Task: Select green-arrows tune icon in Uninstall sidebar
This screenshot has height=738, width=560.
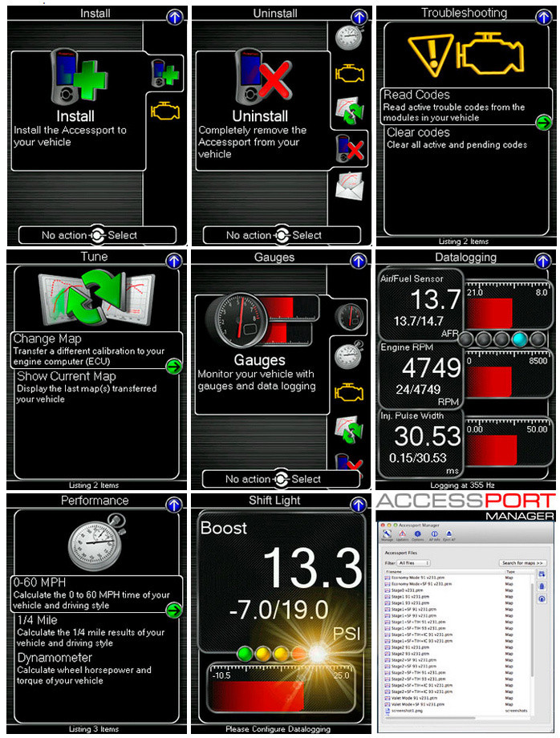Action: [x=350, y=111]
